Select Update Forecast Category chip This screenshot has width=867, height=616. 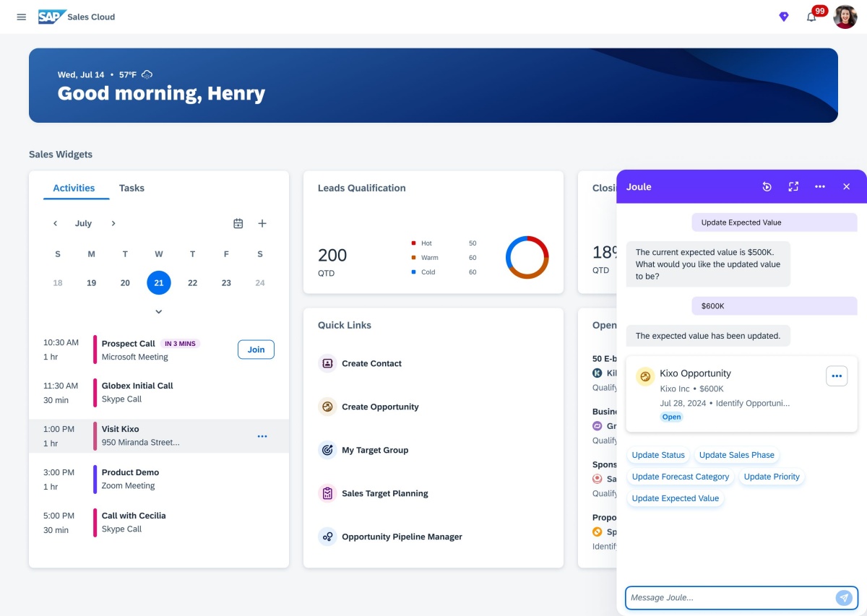(681, 477)
